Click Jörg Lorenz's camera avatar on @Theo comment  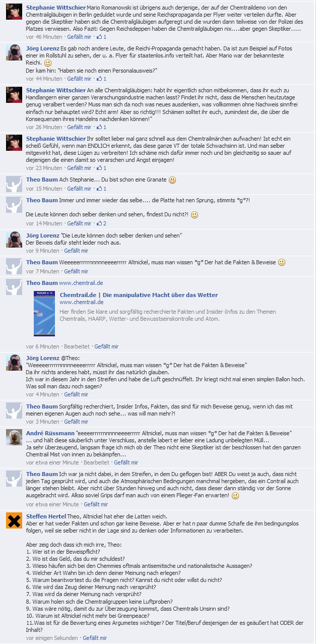point(14,363)
